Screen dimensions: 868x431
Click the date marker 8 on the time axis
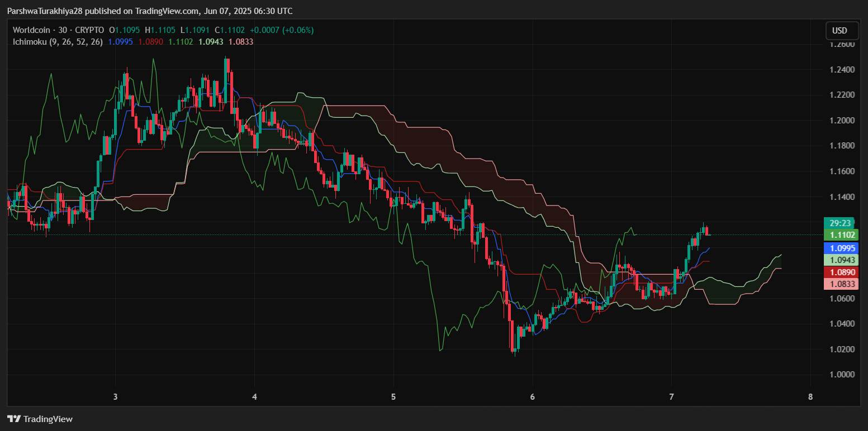pos(810,397)
